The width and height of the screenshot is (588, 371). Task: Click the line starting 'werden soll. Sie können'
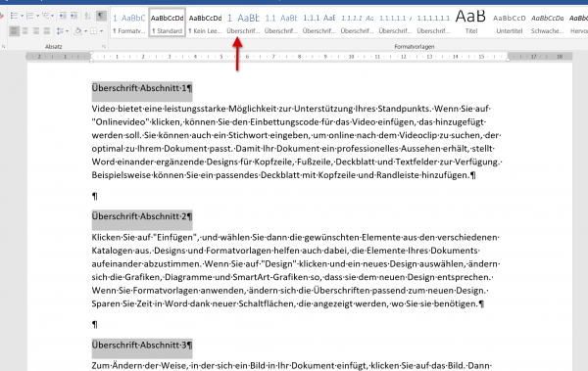(296, 135)
